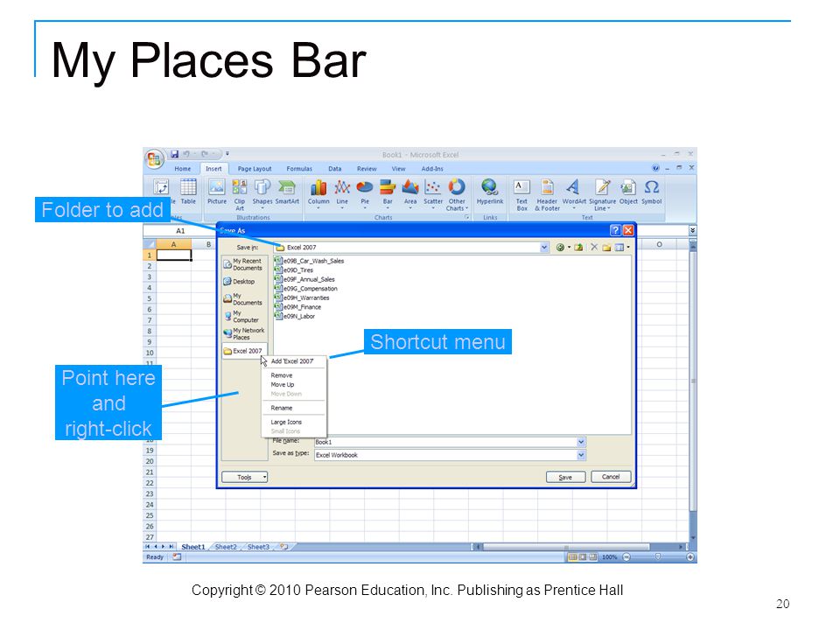The height and width of the screenshot is (630, 840).
Task: Open My Documents in My Places bar
Action: coord(244,299)
